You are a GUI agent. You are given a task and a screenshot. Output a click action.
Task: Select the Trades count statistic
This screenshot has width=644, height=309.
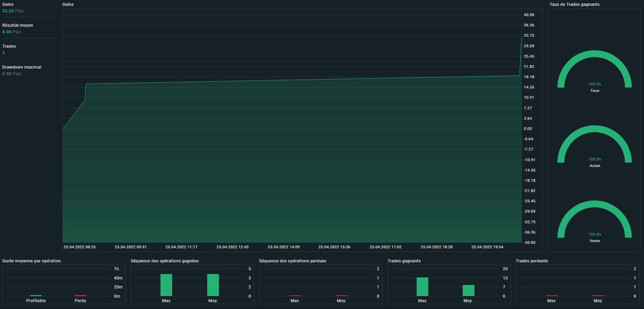tap(9, 46)
